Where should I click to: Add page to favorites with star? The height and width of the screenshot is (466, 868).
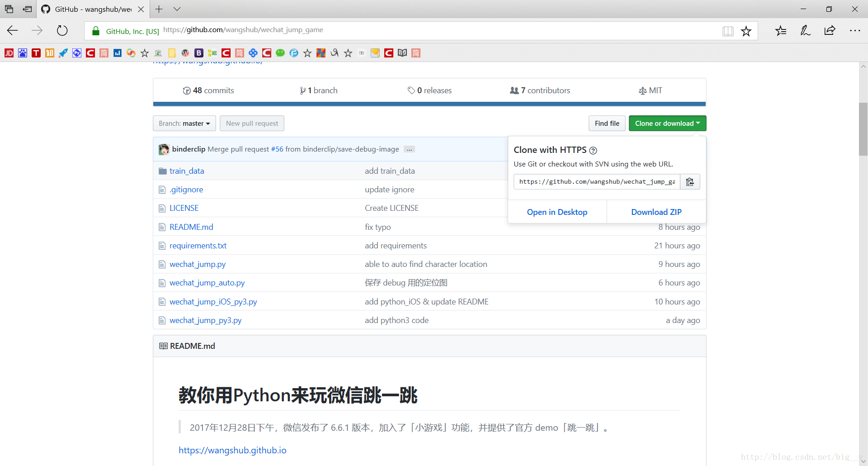[746, 31]
